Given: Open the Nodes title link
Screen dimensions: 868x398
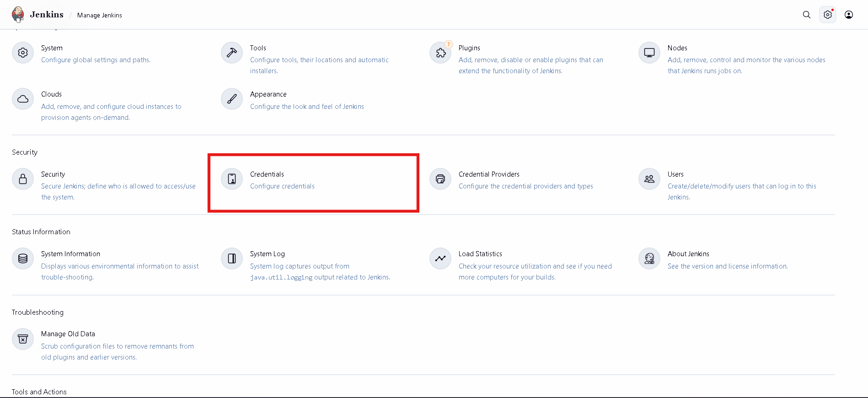Looking at the screenshot, I should (x=677, y=48).
